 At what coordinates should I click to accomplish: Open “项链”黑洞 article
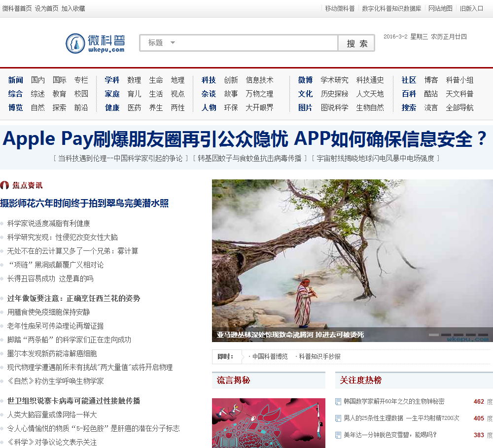pyautogui.click(x=55, y=265)
